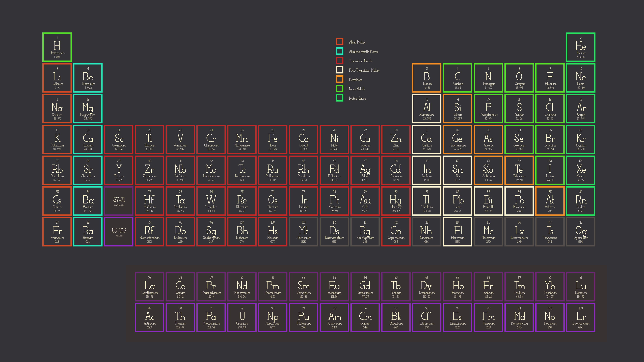The height and width of the screenshot is (362, 644).
Task: Select the Oganesson element tile
Action: (x=580, y=232)
